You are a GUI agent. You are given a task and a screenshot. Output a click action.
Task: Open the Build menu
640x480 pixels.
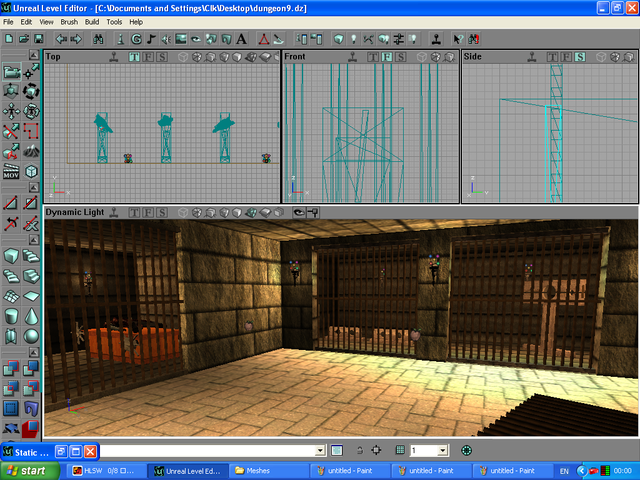point(92,21)
